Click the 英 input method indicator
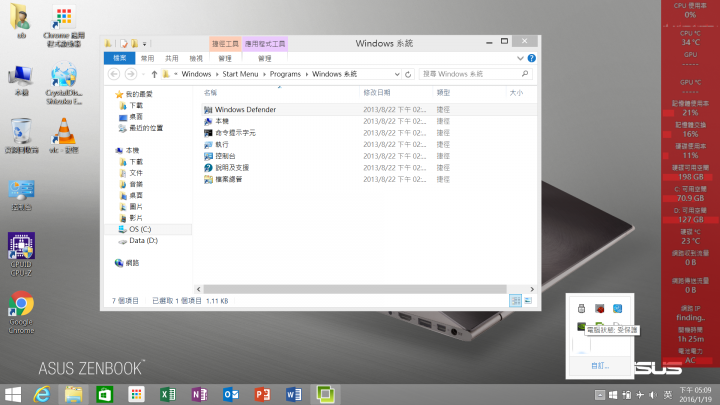This screenshot has width=720, height=405. 668,395
